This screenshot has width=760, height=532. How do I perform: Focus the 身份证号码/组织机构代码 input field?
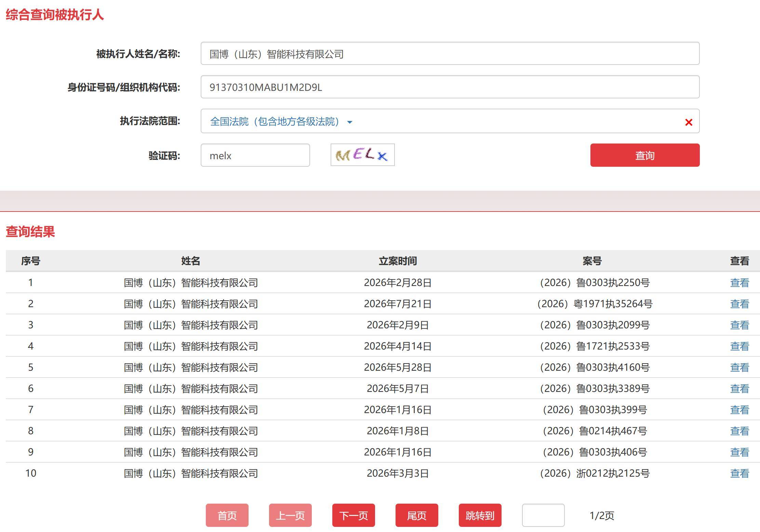[x=450, y=87]
